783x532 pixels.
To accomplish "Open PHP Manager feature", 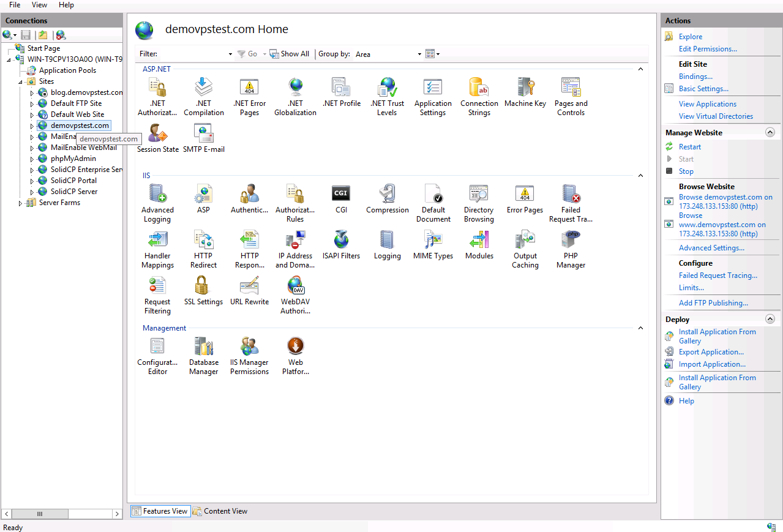I will (x=571, y=249).
